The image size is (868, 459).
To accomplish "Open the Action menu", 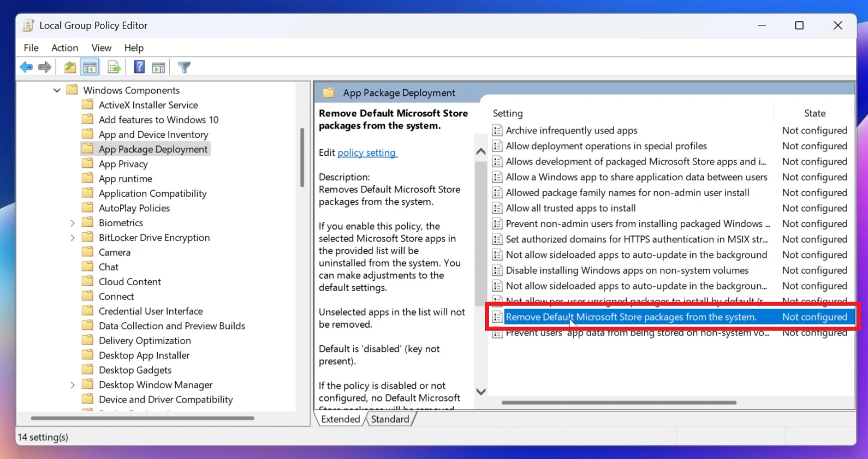I will tap(64, 47).
